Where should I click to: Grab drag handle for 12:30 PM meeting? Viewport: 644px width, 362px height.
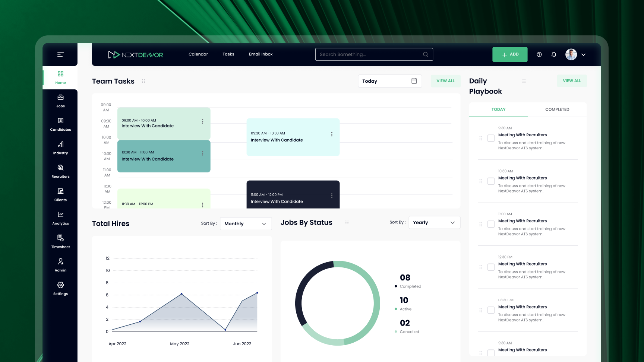(481, 267)
